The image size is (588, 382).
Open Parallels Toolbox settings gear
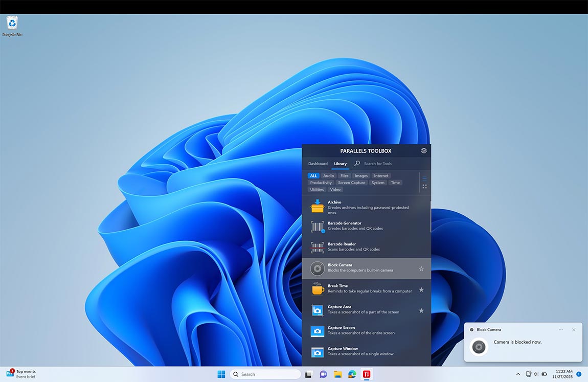click(423, 150)
